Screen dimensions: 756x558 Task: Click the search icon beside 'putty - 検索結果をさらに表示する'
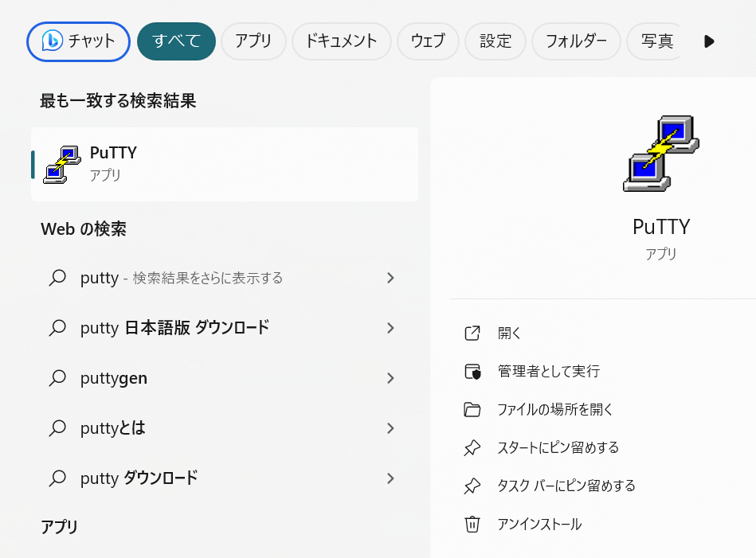(x=57, y=278)
